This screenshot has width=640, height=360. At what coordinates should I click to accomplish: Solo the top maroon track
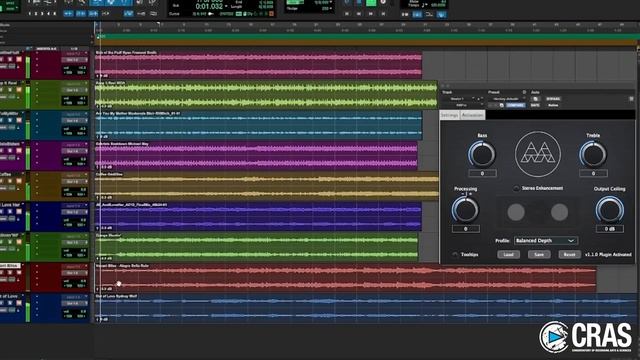pos(10,60)
